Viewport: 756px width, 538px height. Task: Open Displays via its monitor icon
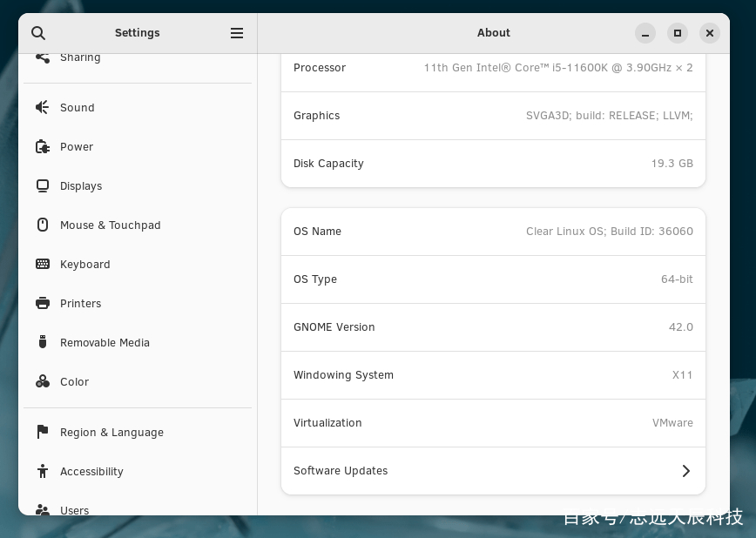[x=43, y=185]
